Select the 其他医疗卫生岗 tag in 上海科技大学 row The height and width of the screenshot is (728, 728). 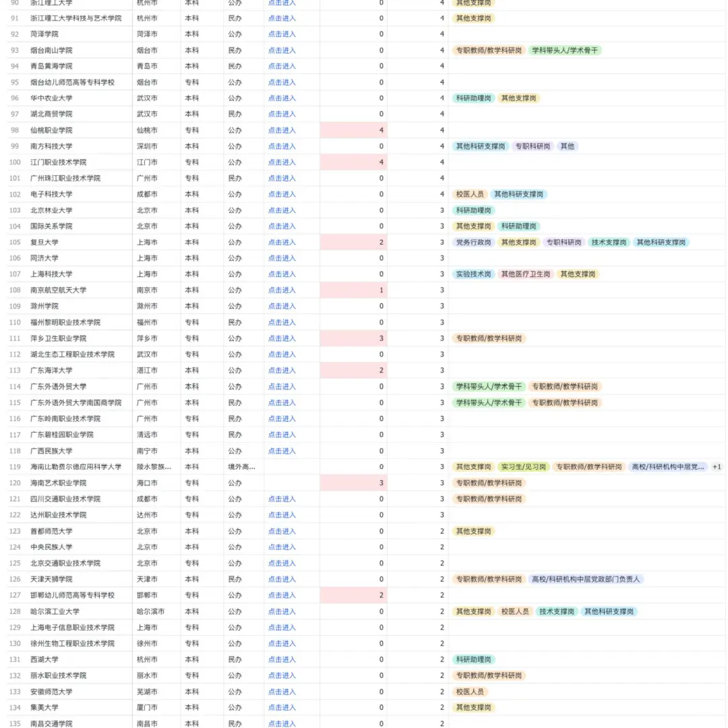tap(525, 274)
